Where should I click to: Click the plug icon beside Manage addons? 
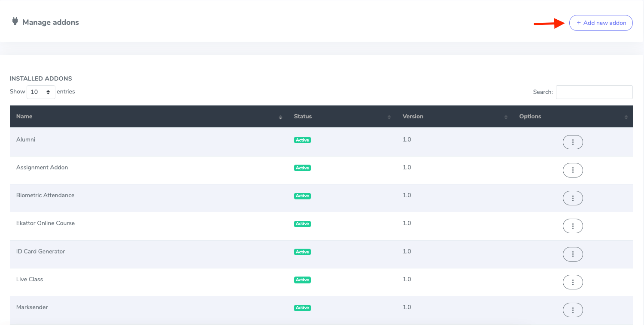[x=15, y=21]
